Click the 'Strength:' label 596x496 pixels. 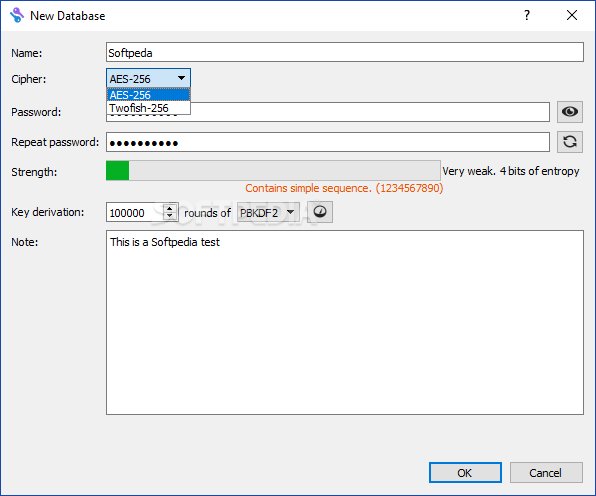(x=34, y=172)
